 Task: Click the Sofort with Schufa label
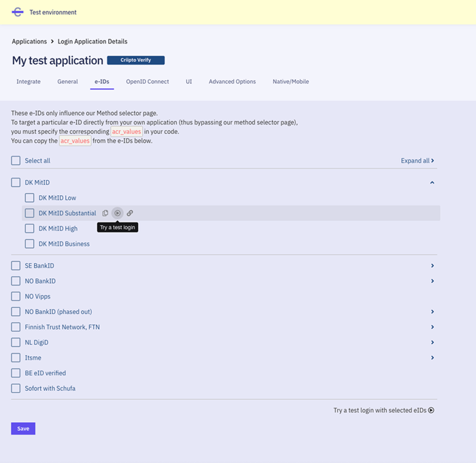point(50,388)
